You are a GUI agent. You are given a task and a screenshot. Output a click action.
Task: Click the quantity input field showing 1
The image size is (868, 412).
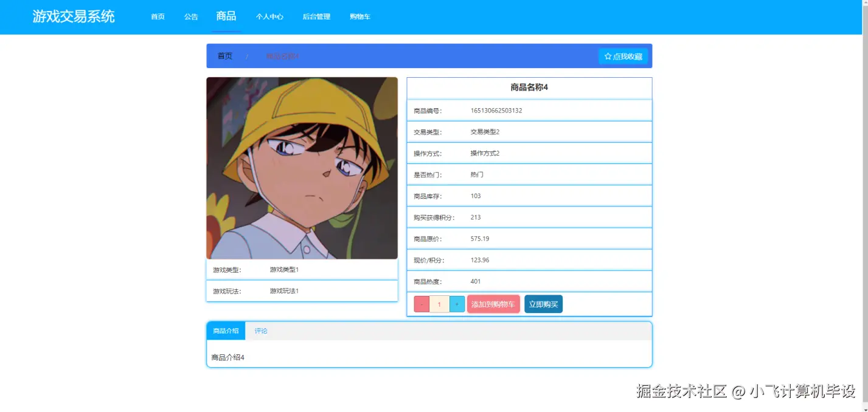[x=439, y=304]
